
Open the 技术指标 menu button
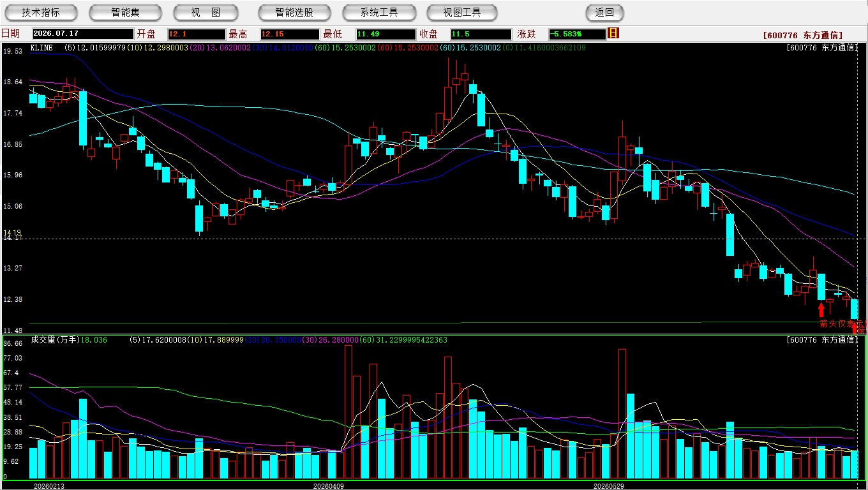(x=41, y=12)
